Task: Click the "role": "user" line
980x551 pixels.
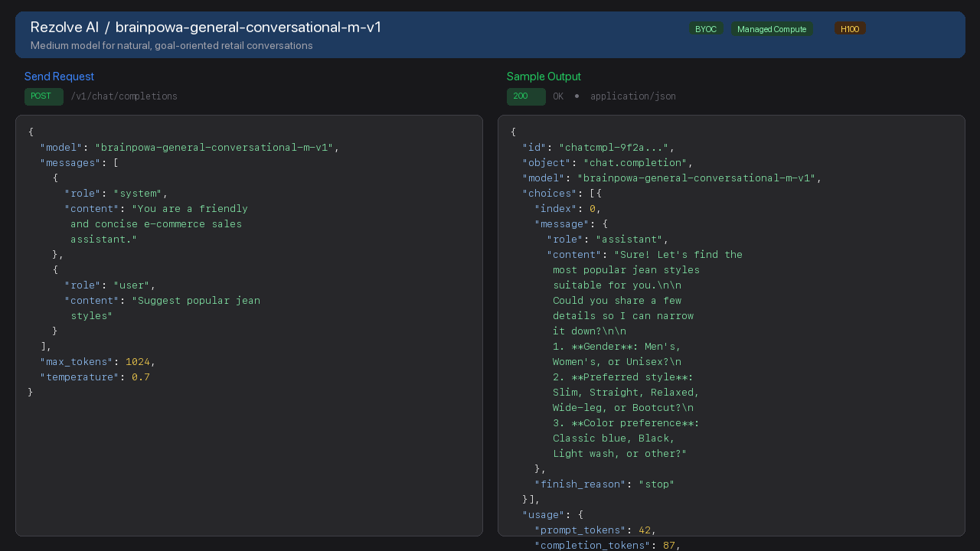Action: tap(109, 285)
